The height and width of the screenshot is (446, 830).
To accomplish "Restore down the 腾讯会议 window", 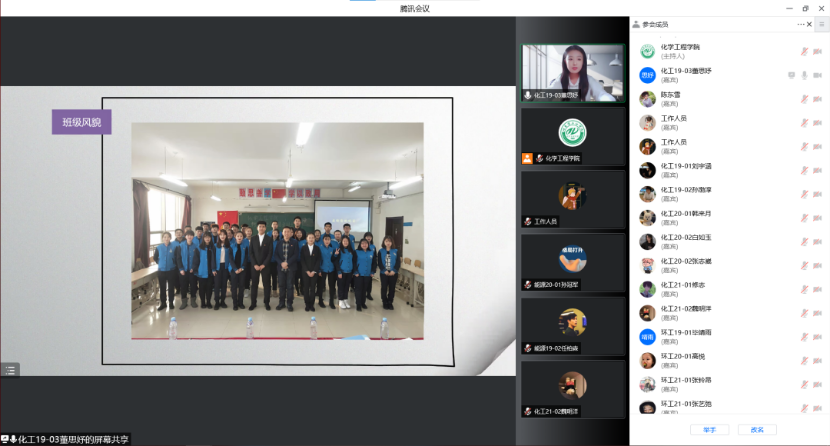I will coord(806,8).
